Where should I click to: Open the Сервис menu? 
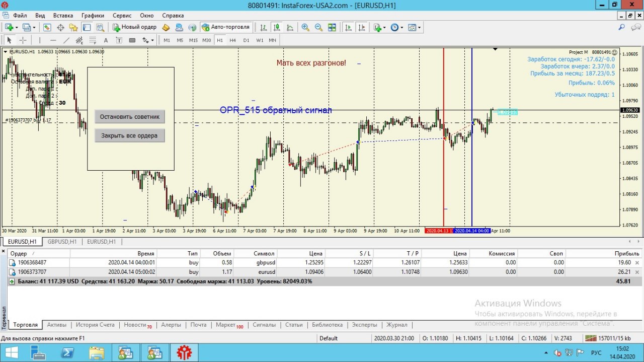click(x=122, y=16)
